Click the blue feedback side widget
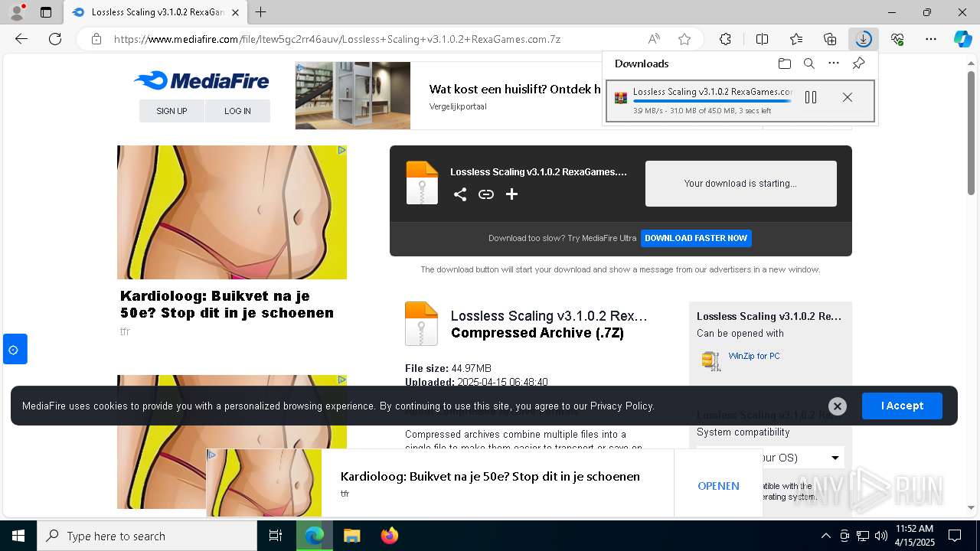The height and width of the screenshot is (551, 980). [x=15, y=349]
